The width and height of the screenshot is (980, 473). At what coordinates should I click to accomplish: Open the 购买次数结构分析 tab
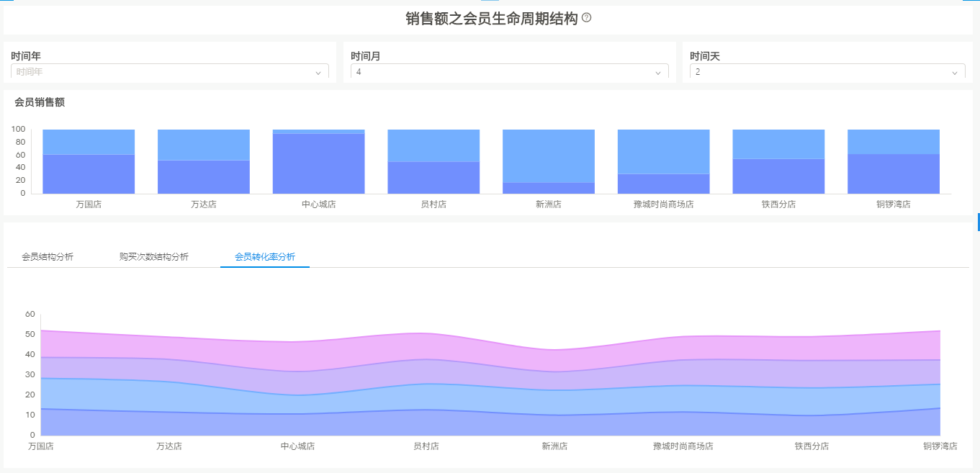point(154,256)
